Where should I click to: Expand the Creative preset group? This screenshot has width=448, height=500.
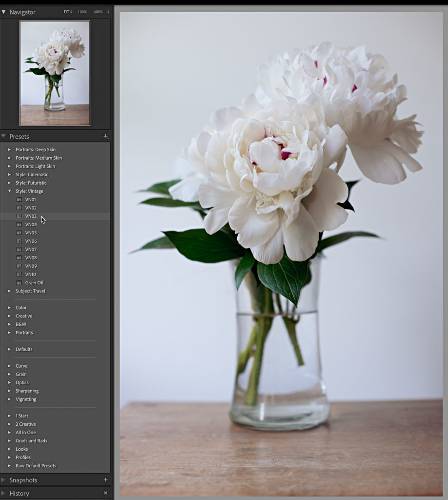click(9, 316)
